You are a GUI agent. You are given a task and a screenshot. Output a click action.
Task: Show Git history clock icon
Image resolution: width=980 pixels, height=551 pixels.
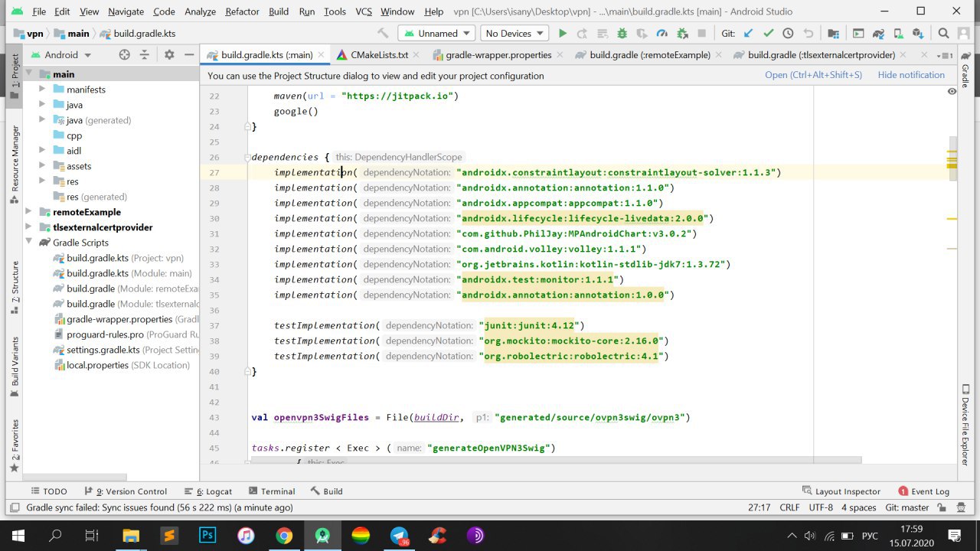click(788, 34)
